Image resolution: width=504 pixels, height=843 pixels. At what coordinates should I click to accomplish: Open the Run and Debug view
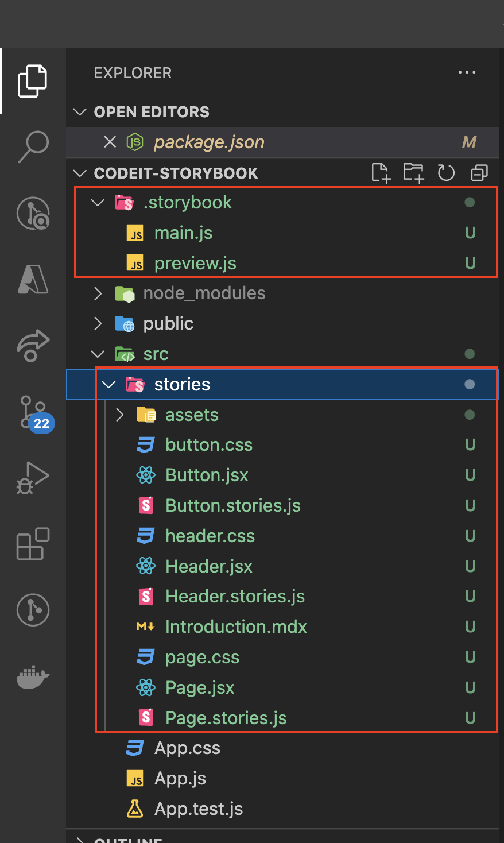tap(33, 477)
